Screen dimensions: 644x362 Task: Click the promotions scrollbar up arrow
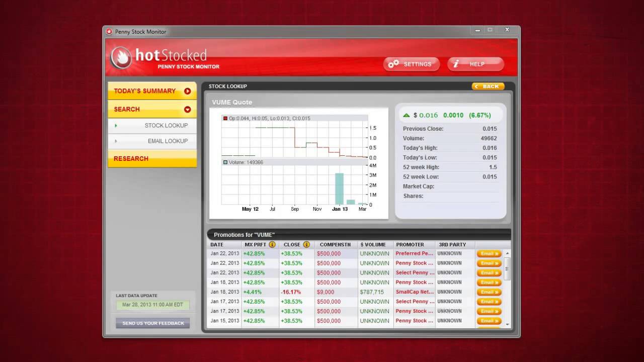click(507, 253)
